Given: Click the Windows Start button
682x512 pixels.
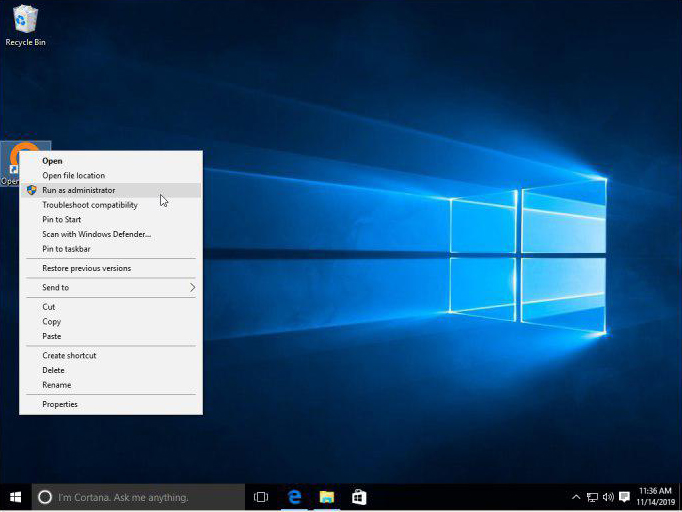Looking at the screenshot, I should coord(15,497).
